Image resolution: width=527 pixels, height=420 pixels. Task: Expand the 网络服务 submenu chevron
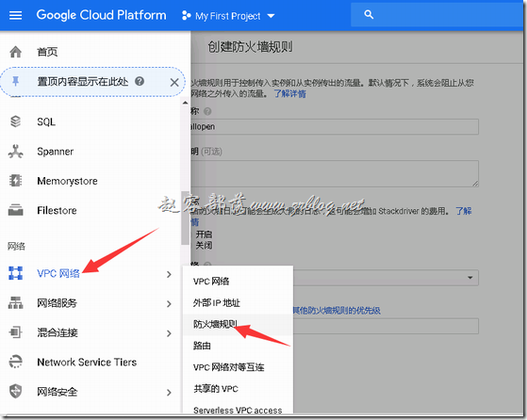click(x=169, y=304)
